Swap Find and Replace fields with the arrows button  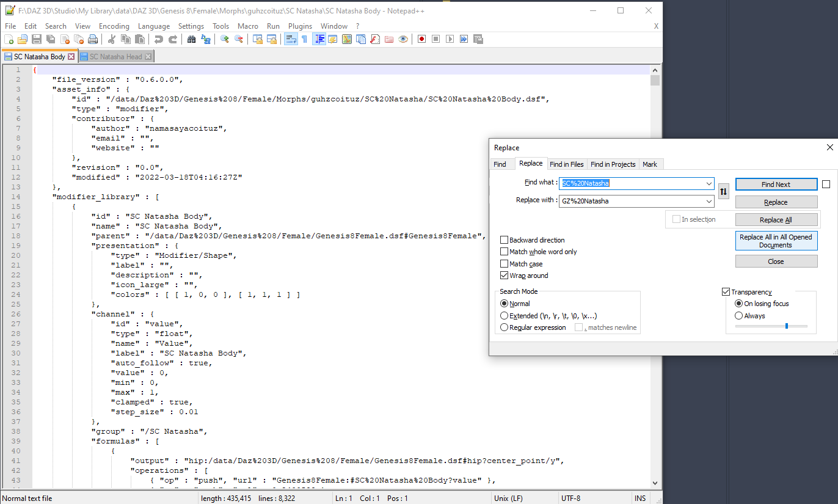coord(724,192)
